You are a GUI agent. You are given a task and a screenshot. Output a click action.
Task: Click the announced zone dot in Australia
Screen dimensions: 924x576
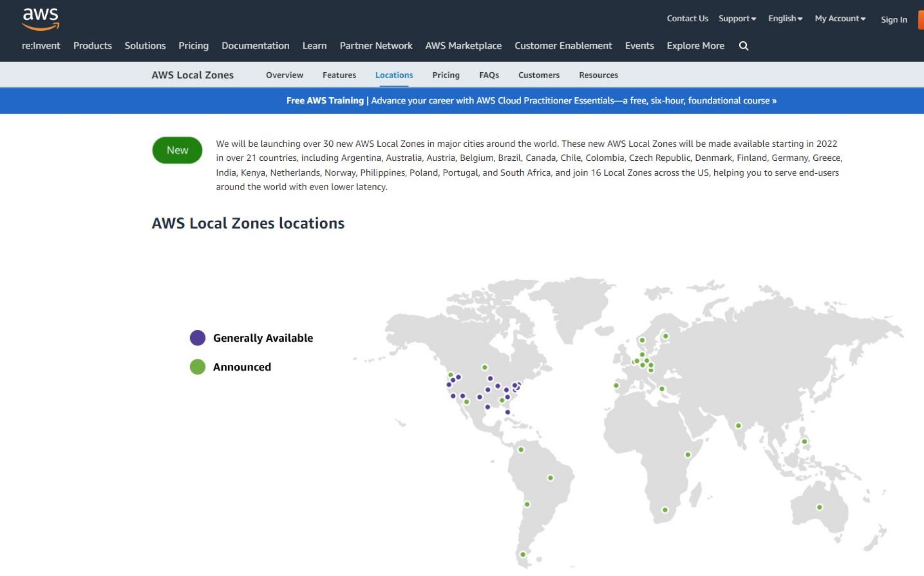(x=819, y=507)
